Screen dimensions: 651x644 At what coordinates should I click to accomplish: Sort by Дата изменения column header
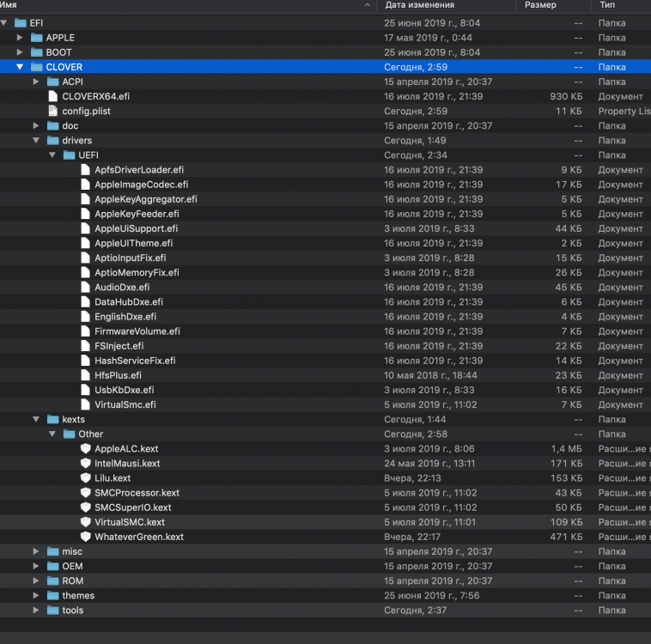pyautogui.click(x=419, y=5)
